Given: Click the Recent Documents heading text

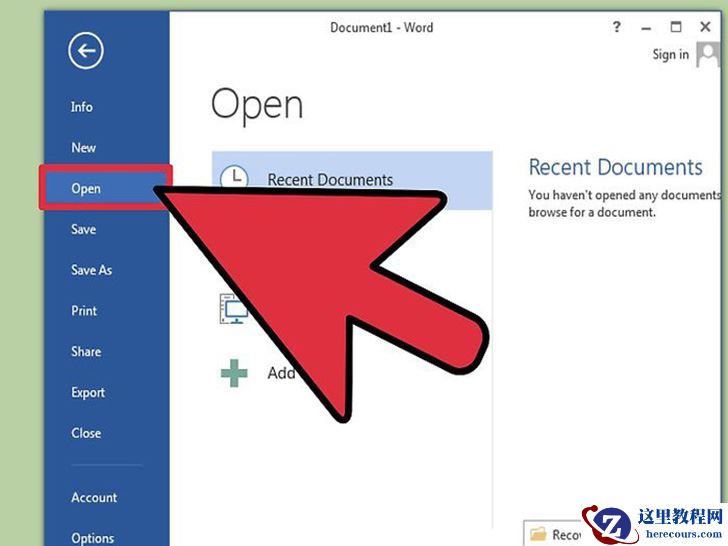Looking at the screenshot, I should tap(616, 167).
